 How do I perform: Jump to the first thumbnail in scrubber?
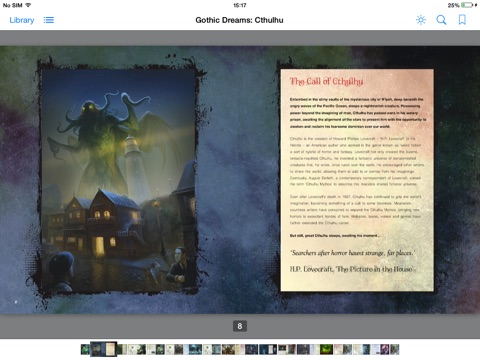(85, 349)
